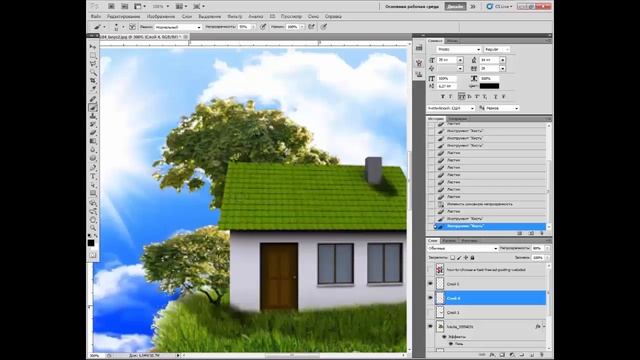The width and height of the screenshot is (640, 360).
Task: Select the Lasso tool
Action: [93, 64]
